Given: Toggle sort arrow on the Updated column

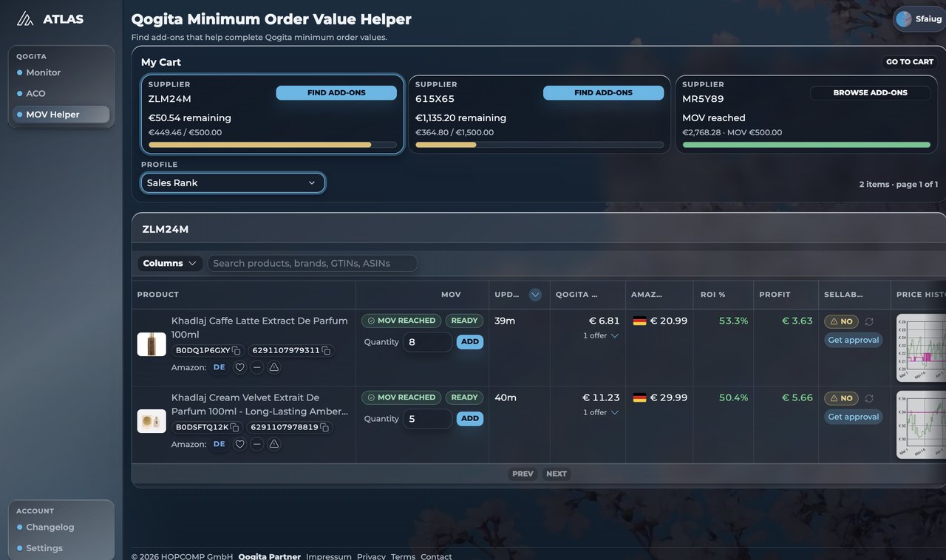Looking at the screenshot, I should pyautogui.click(x=536, y=295).
